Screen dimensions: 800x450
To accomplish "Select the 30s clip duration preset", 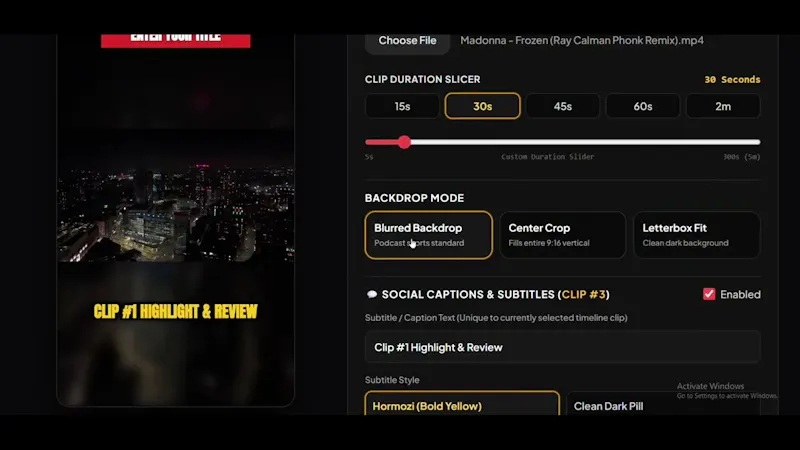I will click(483, 106).
